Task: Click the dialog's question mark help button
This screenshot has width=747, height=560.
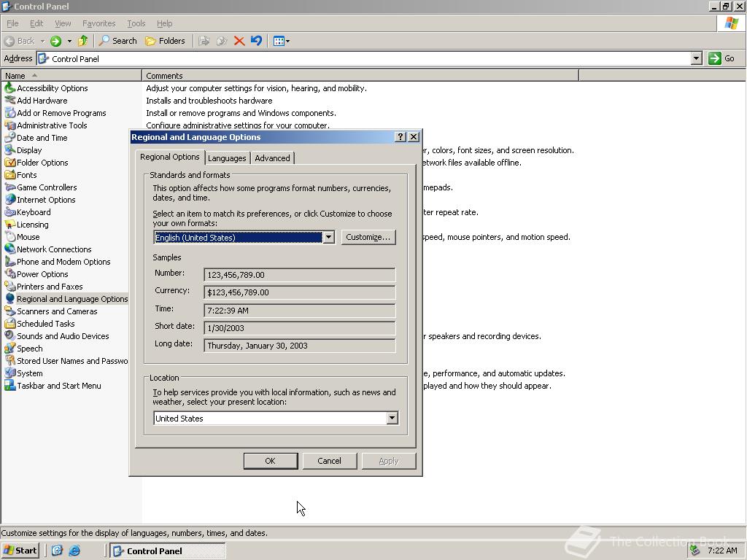Action: [x=400, y=137]
